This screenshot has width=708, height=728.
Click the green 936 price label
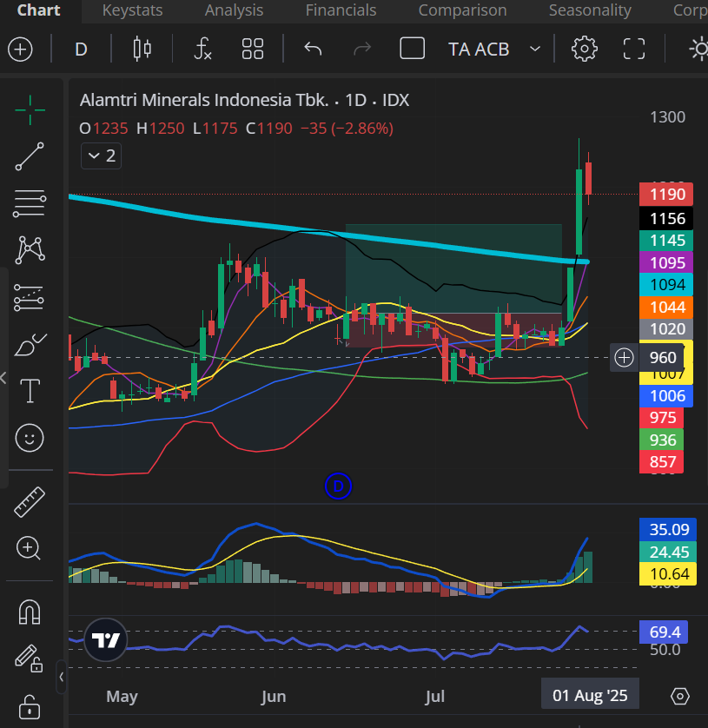(x=662, y=440)
